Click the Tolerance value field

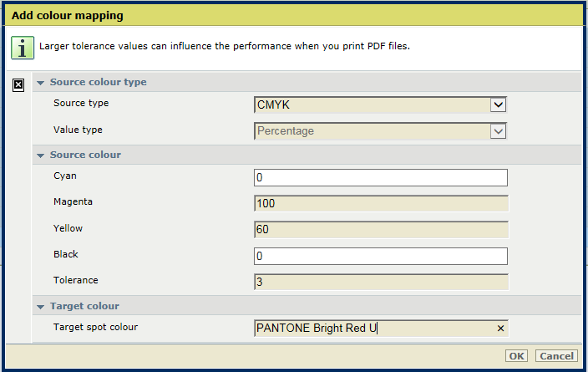381,282
